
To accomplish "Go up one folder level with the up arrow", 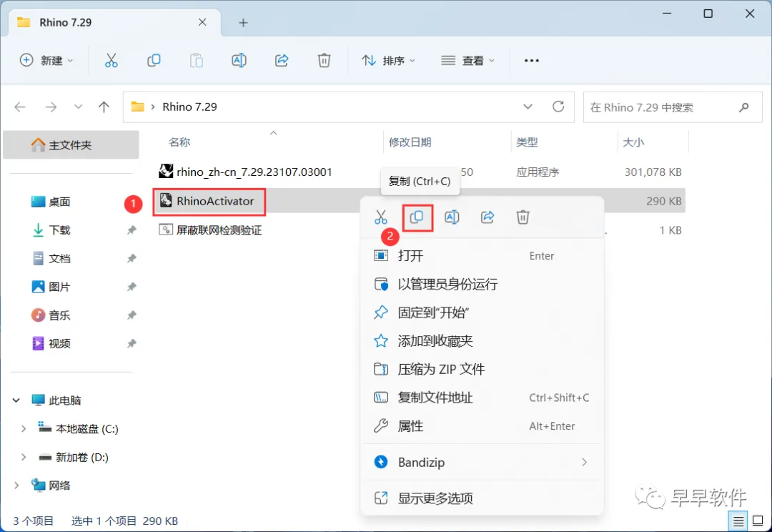I will pyautogui.click(x=104, y=107).
